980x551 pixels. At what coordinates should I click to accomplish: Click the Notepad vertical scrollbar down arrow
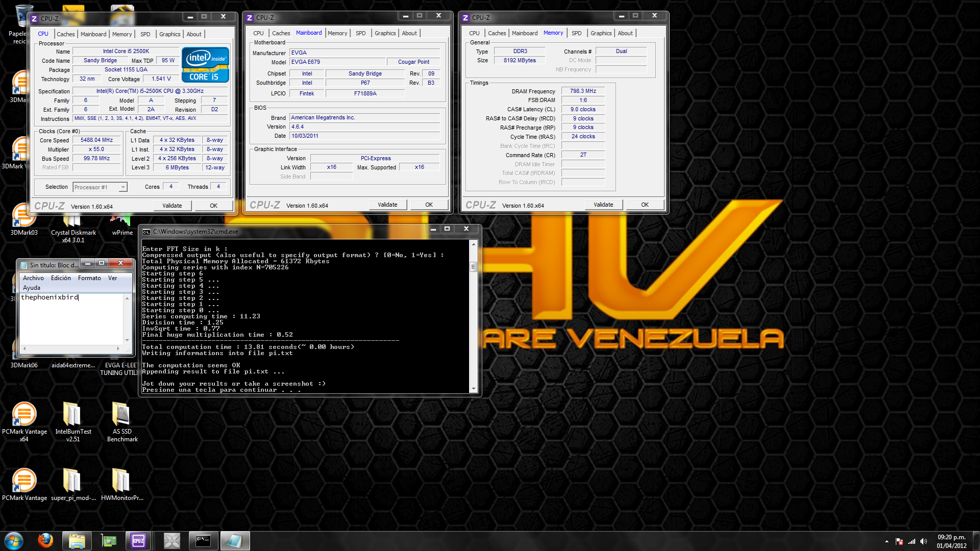click(x=127, y=340)
